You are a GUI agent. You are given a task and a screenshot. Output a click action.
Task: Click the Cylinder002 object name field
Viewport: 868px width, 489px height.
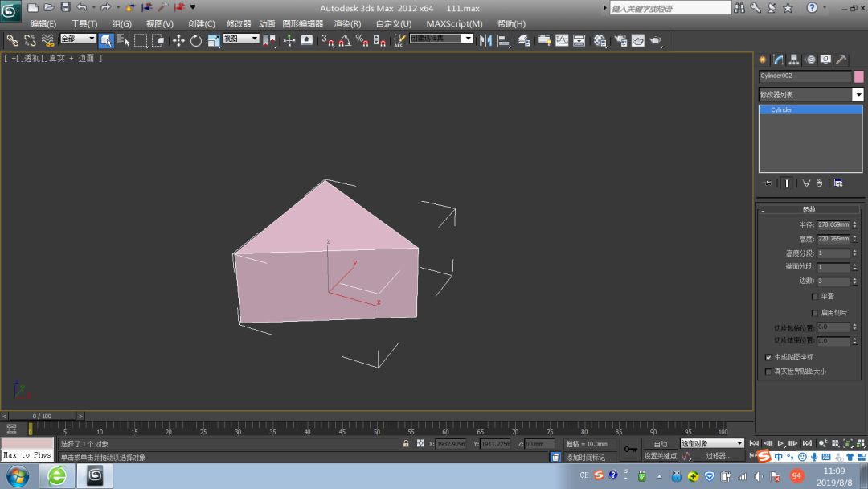click(805, 76)
